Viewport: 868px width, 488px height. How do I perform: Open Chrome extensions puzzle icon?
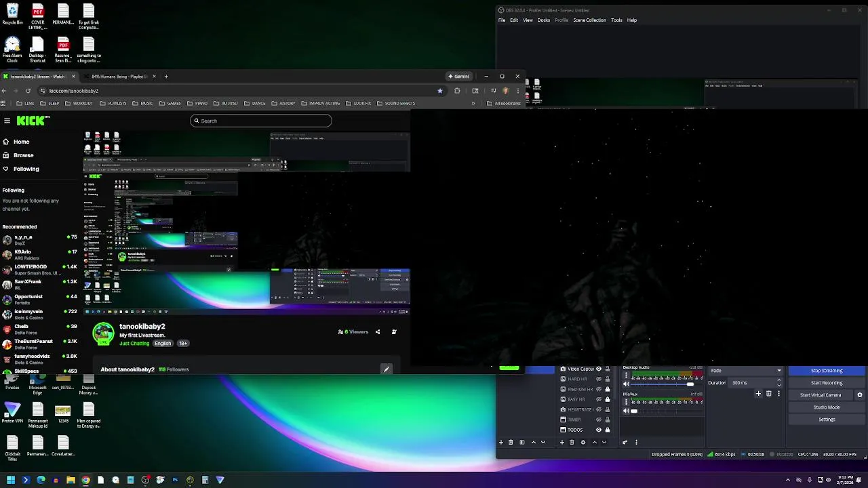(x=457, y=91)
